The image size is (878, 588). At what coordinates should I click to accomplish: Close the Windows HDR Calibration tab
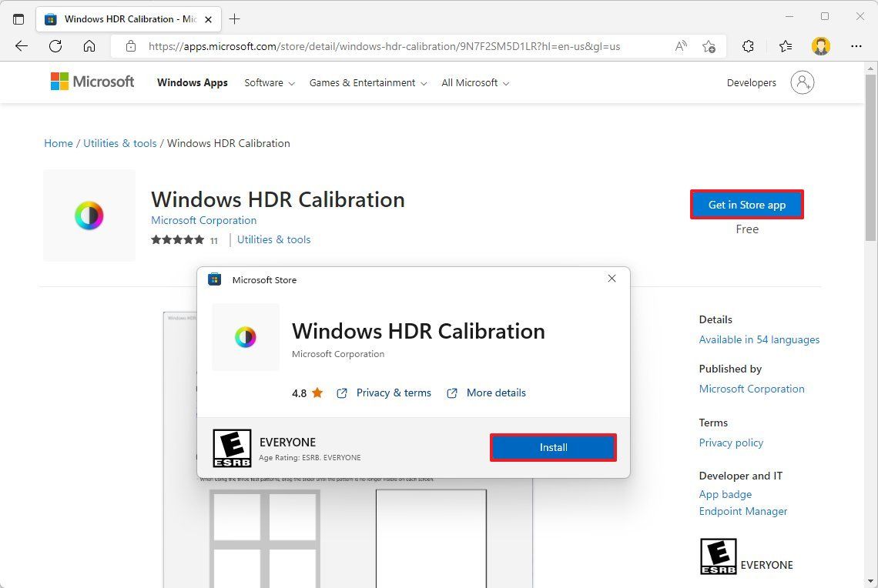pyautogui.click(x=208, y=19)
